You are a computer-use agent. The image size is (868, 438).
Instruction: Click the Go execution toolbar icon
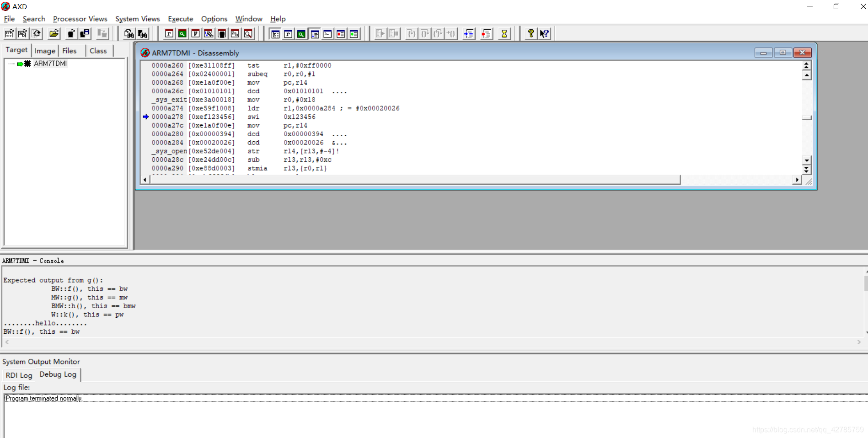pyautogui.click(x=380, y=33)
